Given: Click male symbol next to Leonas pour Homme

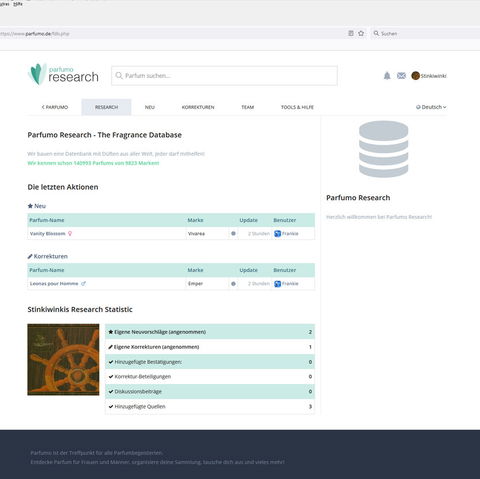Looking at the screenshot, I should tap(83, 284).
